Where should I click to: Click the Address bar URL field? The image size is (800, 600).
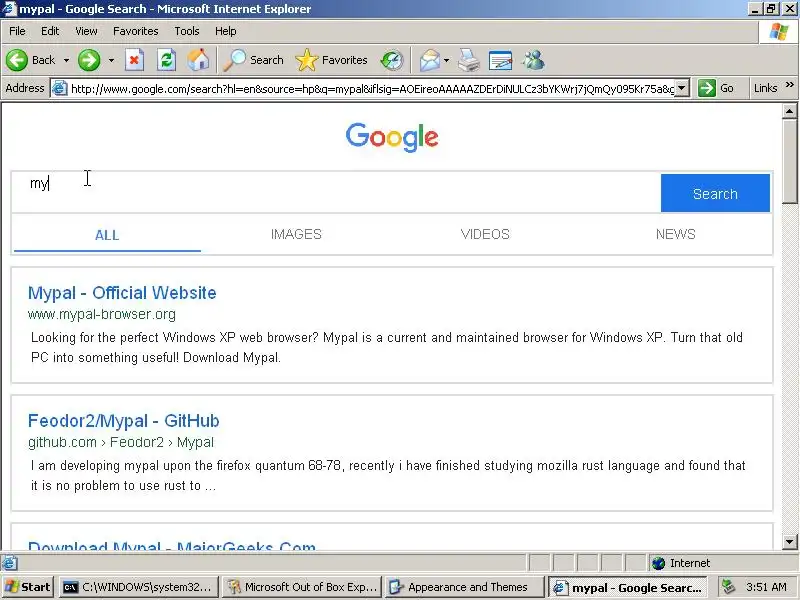(x=372, y=89)
